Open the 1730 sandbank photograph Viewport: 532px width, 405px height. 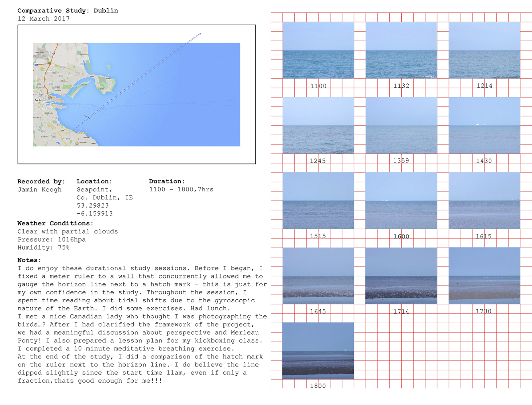pyautogui.click(x=484, y=276)
